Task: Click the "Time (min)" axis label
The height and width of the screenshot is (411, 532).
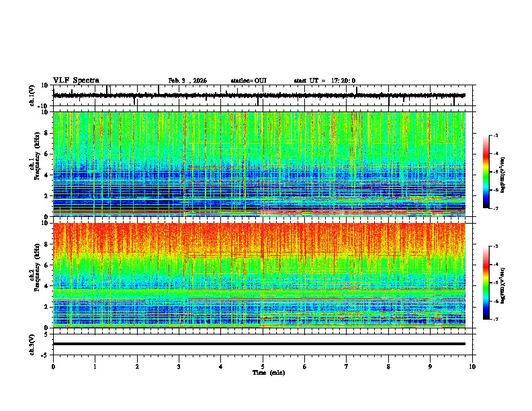Action: [x=269, y=373]
